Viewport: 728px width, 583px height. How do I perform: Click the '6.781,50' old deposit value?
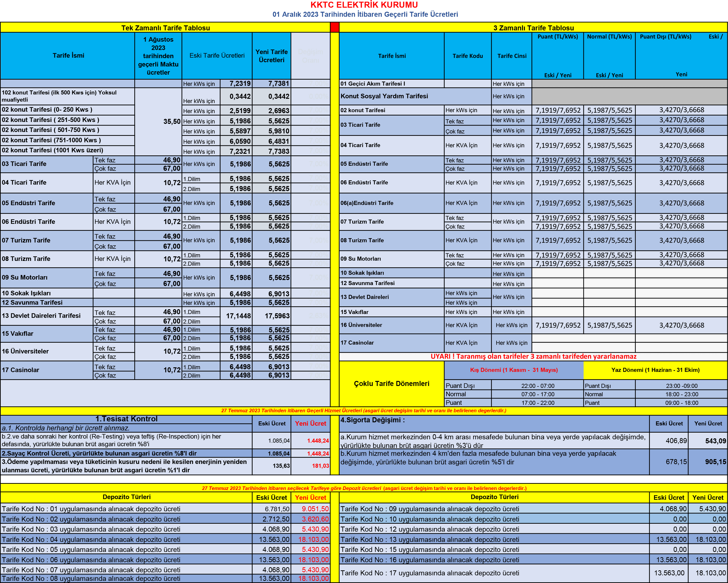point(272,509)
